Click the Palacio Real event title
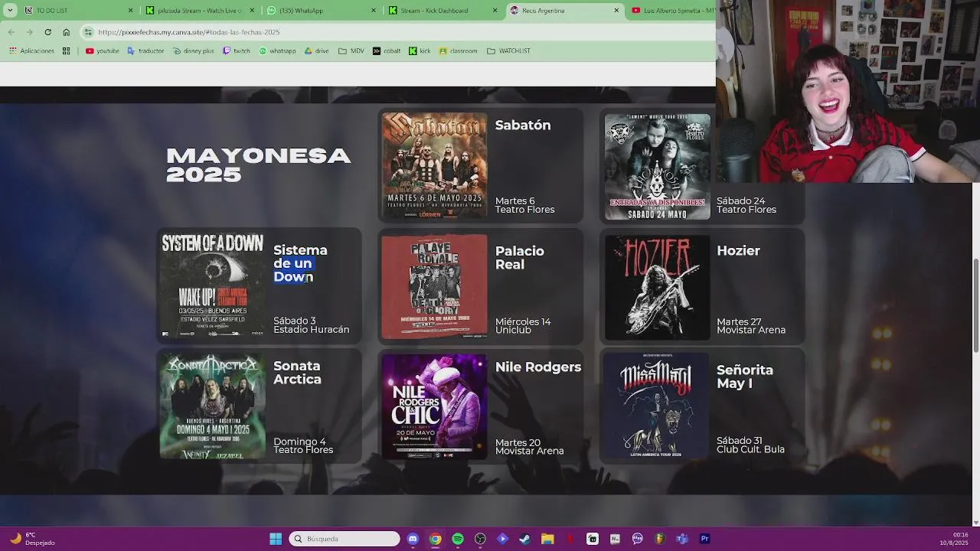 [x=520, y=258]
